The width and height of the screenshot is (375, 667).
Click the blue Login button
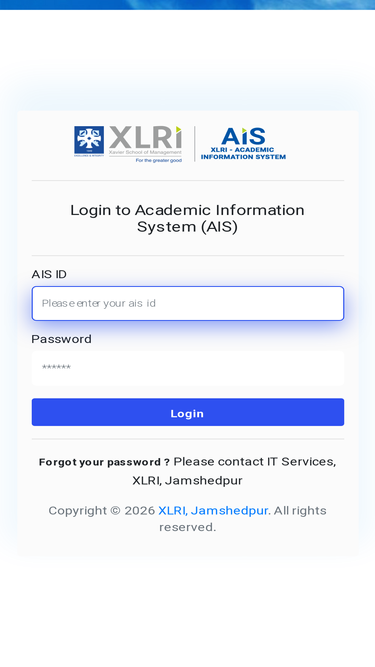[x=188, y=412]
